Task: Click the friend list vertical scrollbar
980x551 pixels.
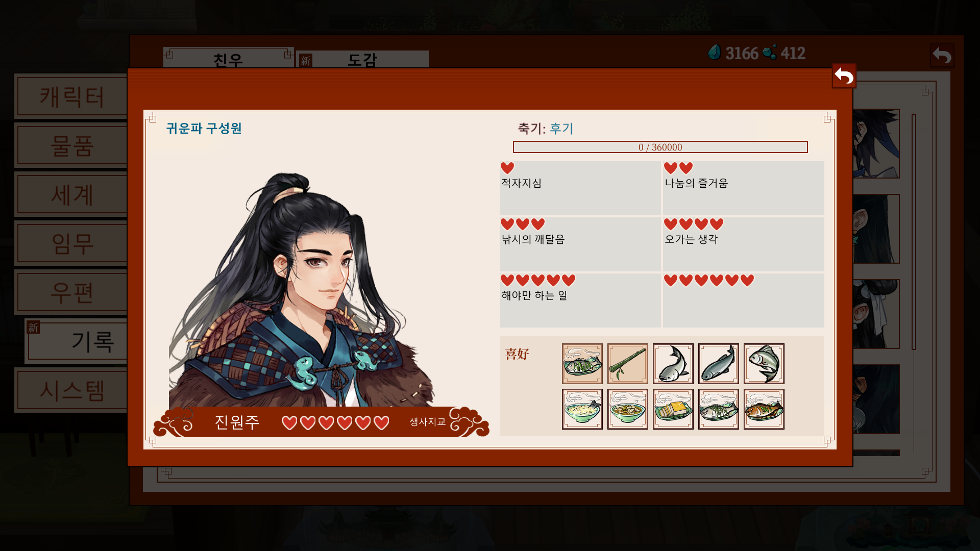Action: (x=914, y=232)
